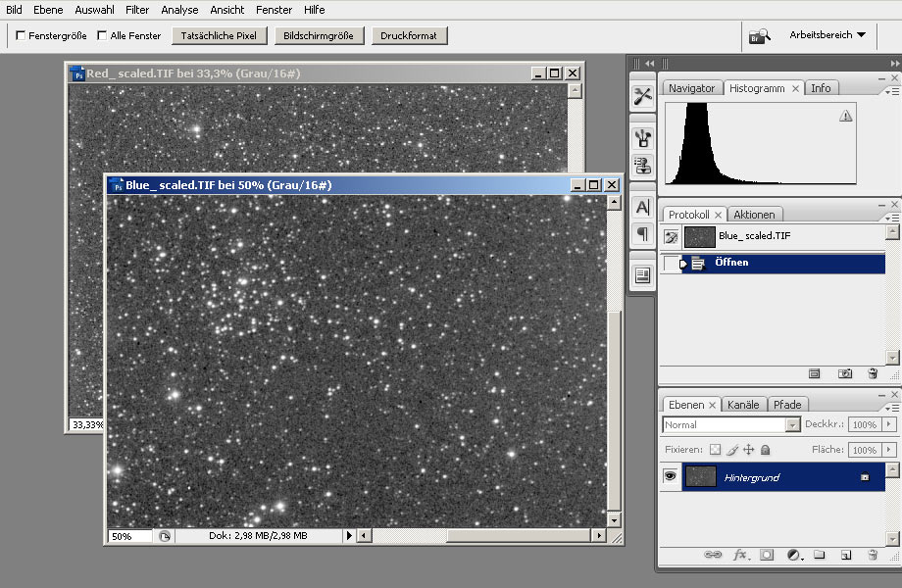Screen dimensions: 902x588
Task: Add layer style with fx icon
Action: [740, 555]
